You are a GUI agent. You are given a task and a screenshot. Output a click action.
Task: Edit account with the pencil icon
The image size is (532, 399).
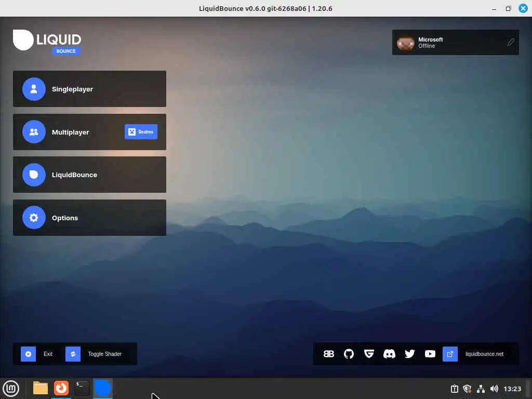point(511,42)
